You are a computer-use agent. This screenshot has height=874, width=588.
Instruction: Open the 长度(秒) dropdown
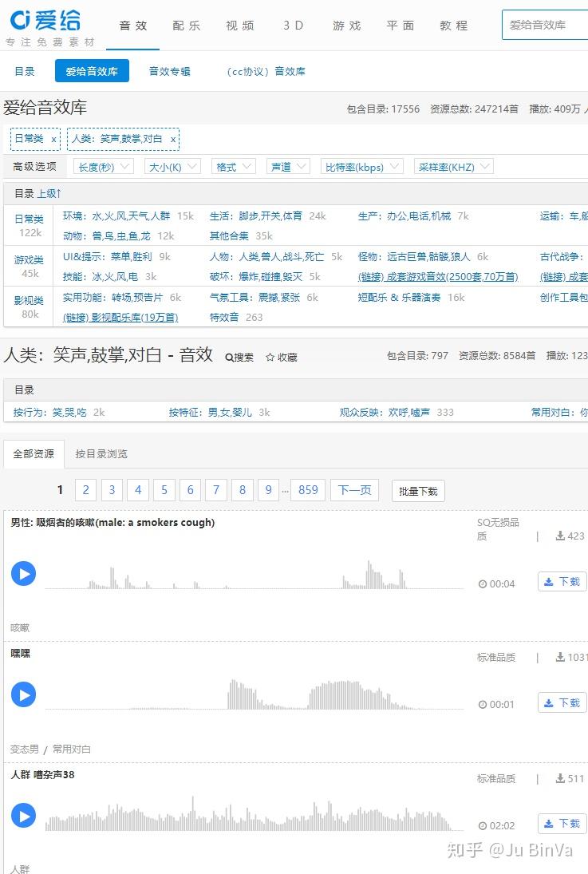point(104,167)
